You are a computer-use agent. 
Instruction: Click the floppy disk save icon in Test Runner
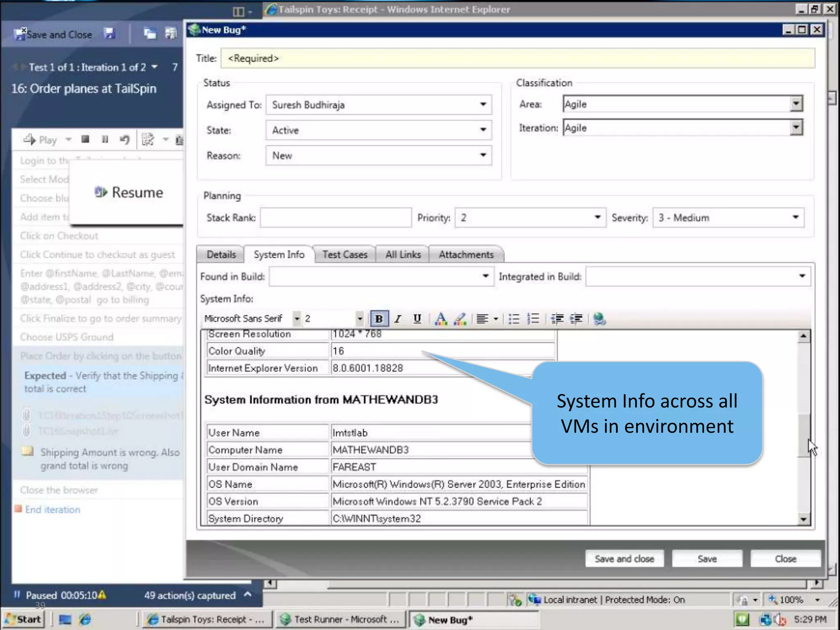point(109,34)
